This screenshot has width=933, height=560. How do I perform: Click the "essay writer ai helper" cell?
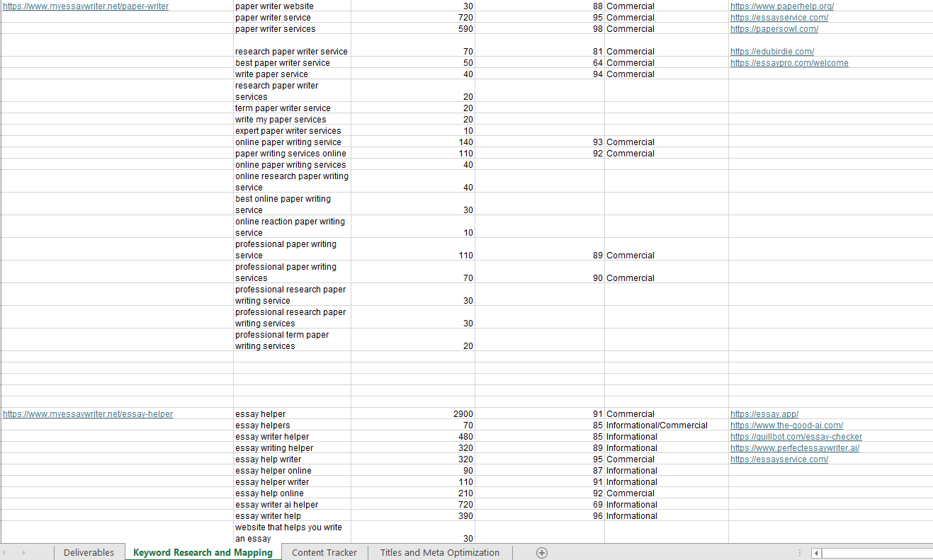[x=292, y=505]
